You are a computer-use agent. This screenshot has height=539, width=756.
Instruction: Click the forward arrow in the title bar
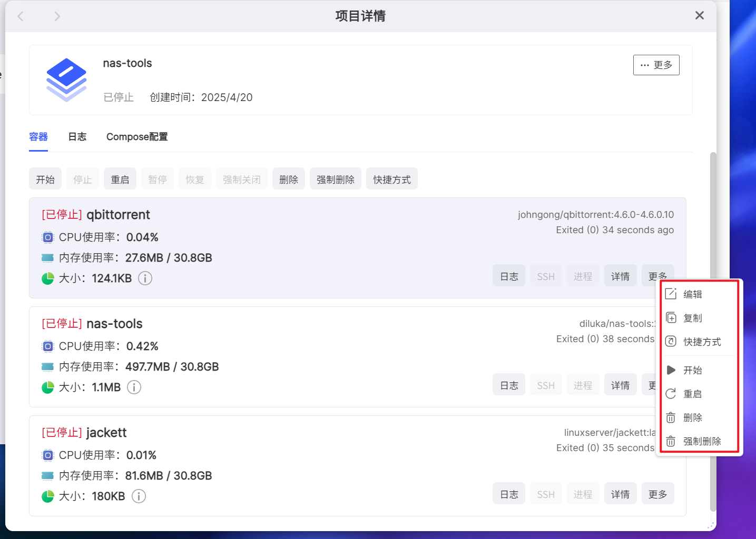point(57,16)
